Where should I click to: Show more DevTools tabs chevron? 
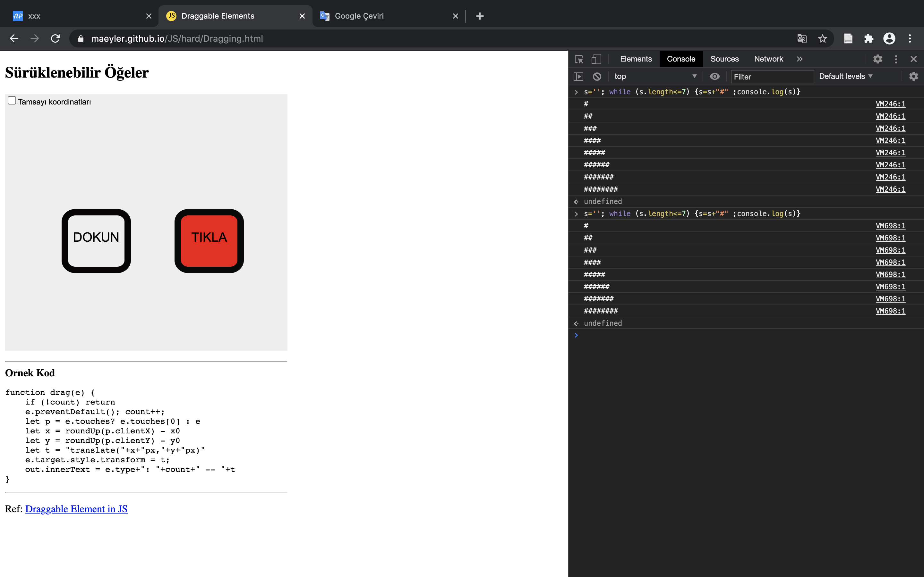point(800,59)
